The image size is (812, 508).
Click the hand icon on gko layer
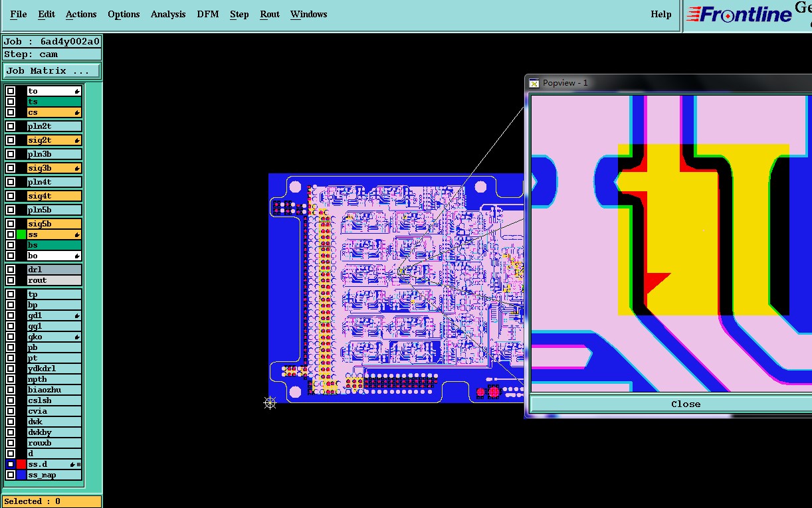click(77, 337)
